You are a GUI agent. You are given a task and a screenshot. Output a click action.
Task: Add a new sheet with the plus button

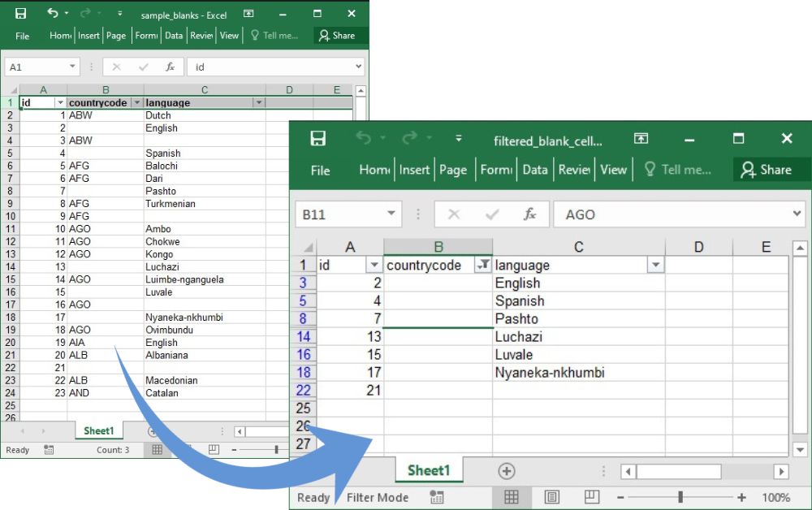click(507, 471)
